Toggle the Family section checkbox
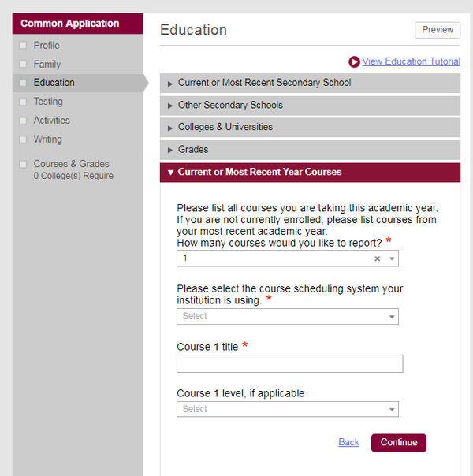This screenshot has height=476, width=473. tap(23, 65)
